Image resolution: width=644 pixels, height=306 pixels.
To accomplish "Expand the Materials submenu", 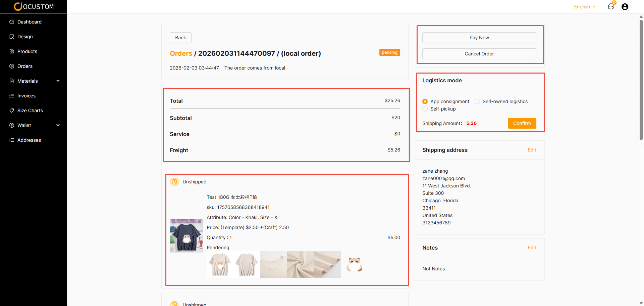I will pyautogui.click(x=58, y=81).
